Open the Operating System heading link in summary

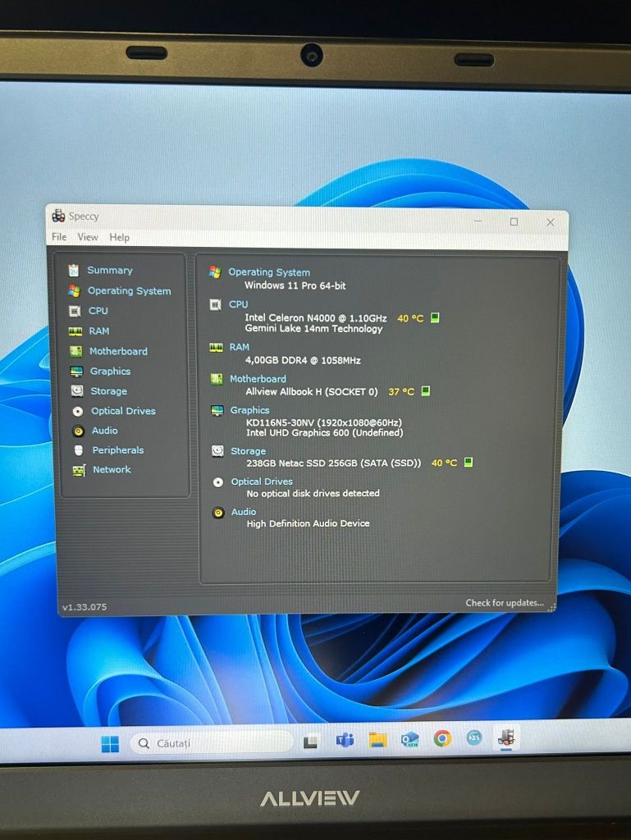(x=269, y=272)
